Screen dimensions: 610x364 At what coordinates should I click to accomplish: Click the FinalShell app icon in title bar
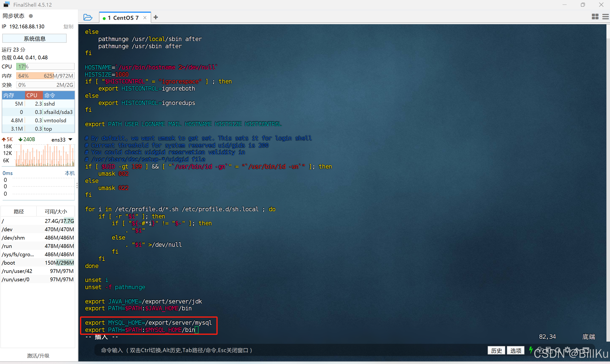(x=6, y=5)
